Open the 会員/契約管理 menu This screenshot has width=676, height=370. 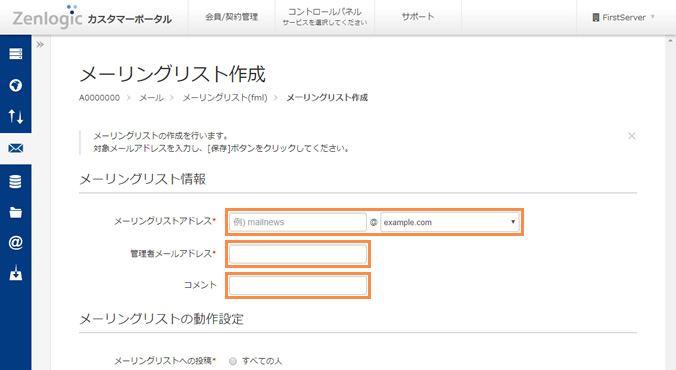(232, 17)
